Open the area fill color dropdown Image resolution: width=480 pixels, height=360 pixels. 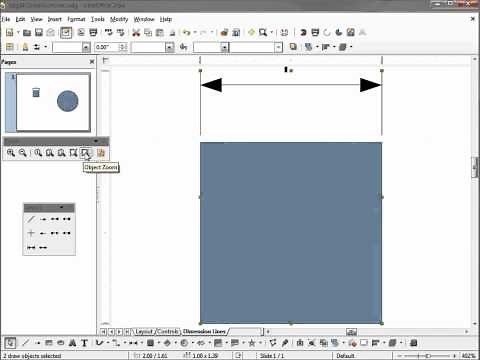click(x=279, y=47)
